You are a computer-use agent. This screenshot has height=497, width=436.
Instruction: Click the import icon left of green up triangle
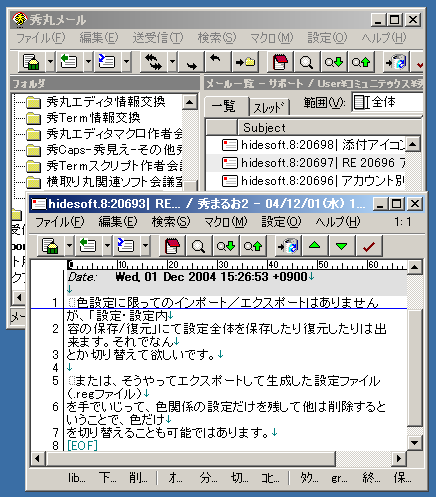(x=288, y=246)
